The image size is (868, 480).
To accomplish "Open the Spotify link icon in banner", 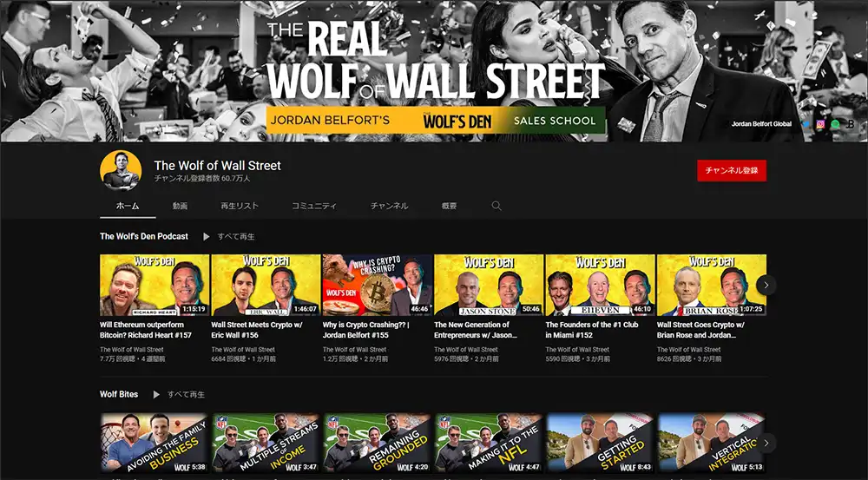I will [835, 124].
